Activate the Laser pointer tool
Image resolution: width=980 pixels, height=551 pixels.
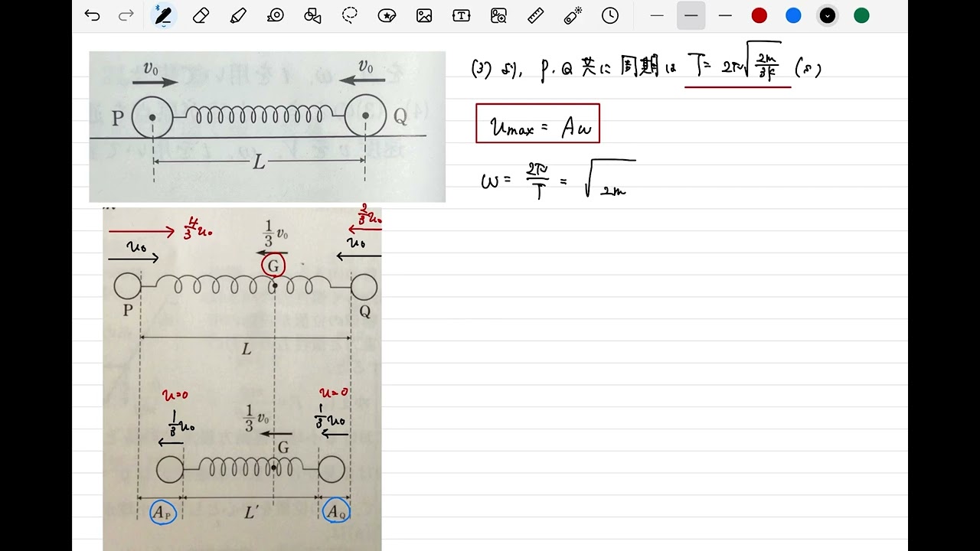573,15
